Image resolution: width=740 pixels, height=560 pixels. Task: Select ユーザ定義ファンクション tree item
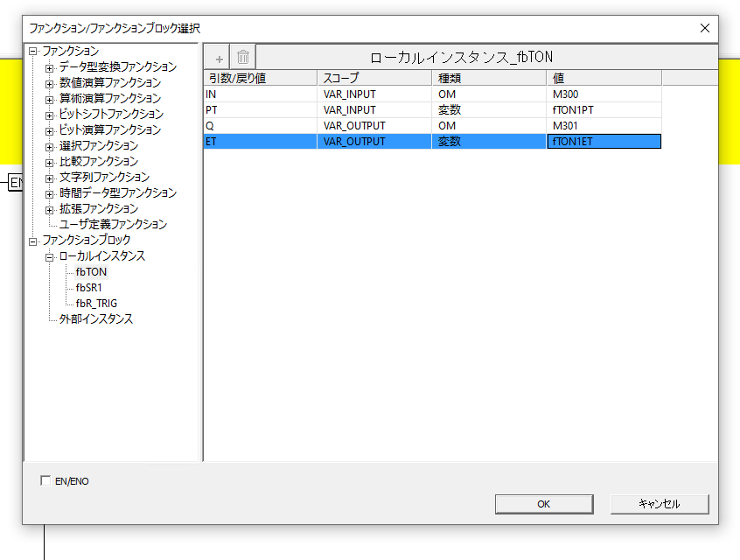[112, 225]
